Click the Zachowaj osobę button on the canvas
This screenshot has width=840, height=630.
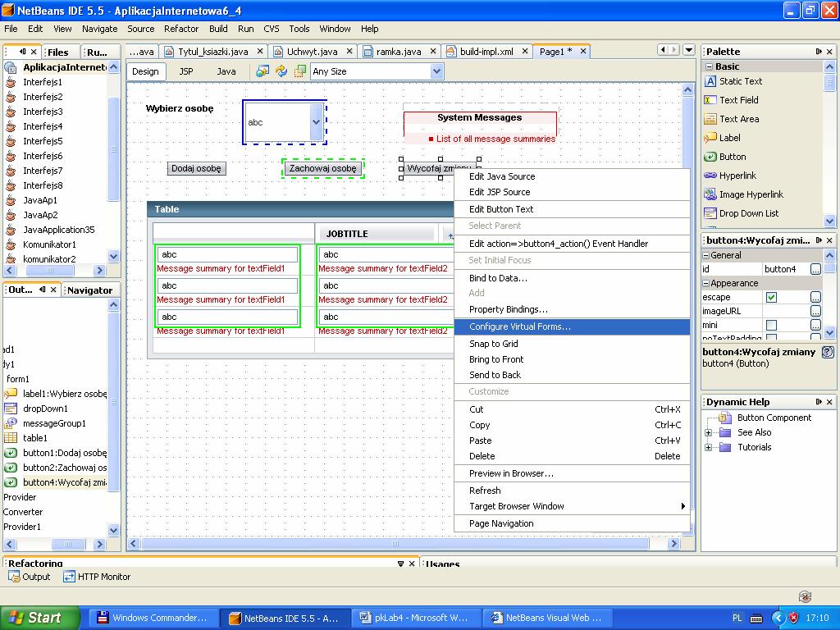tap(322, 169)
